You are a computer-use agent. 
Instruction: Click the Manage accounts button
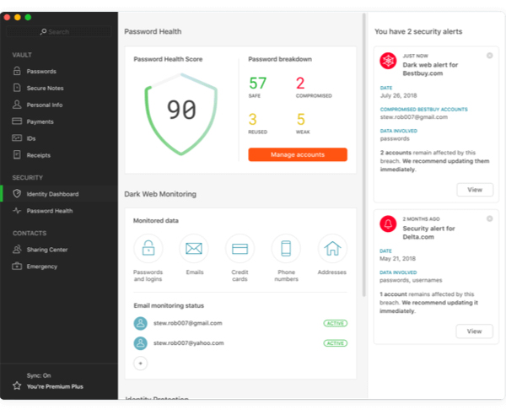[x=298, y=154]
